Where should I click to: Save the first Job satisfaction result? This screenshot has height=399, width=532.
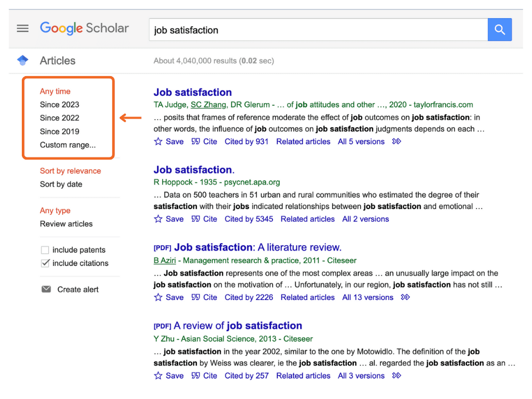(169, 142)
